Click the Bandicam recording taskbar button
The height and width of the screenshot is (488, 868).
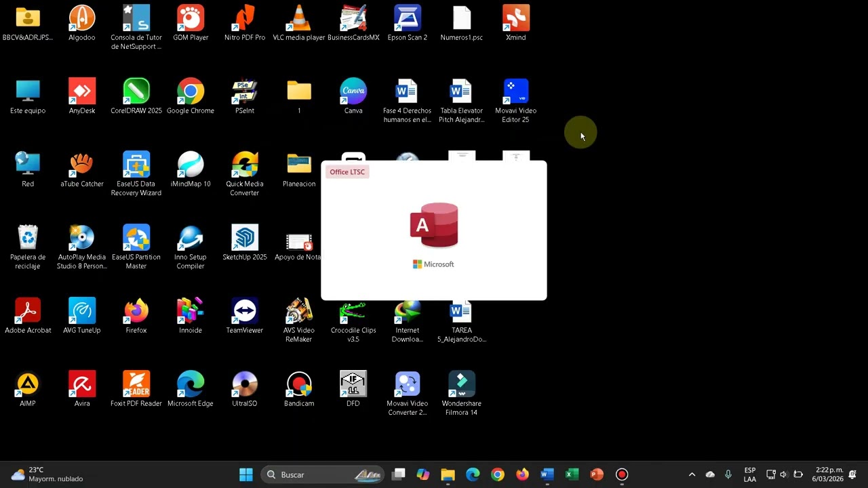(622, 474)
